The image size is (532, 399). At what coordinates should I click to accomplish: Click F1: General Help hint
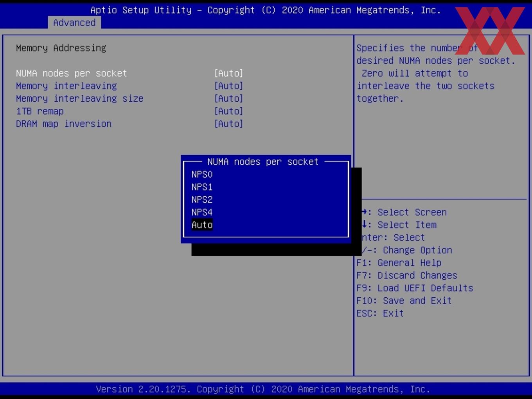tap(399, 263)
